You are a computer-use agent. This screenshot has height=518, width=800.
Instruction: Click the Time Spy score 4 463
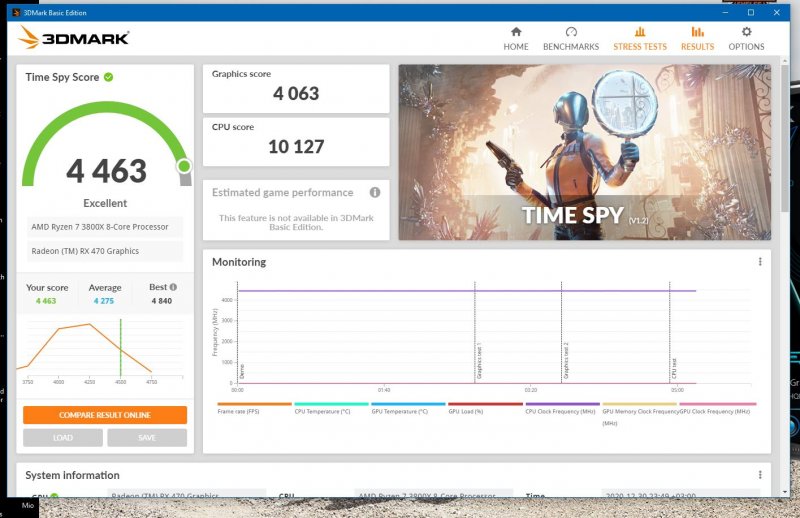(106, 171)
